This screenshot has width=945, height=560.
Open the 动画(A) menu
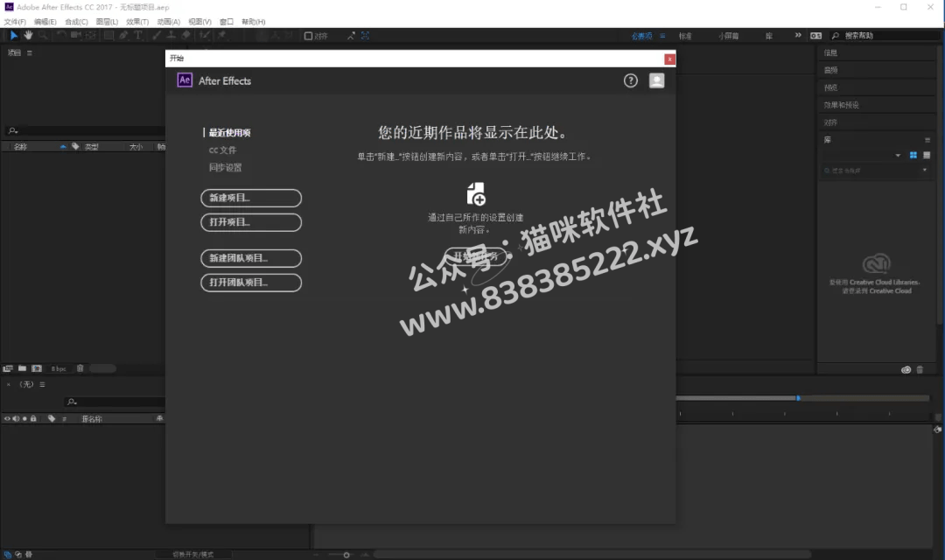169,22
